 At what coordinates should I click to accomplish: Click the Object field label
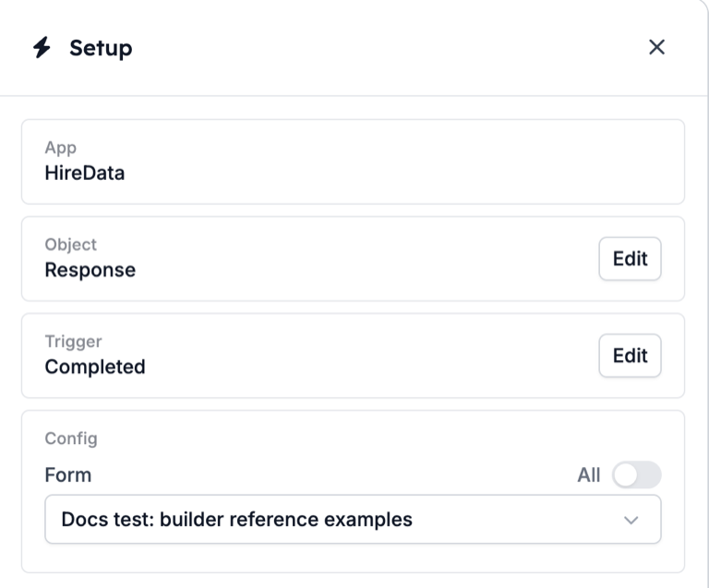click(70, 245)
